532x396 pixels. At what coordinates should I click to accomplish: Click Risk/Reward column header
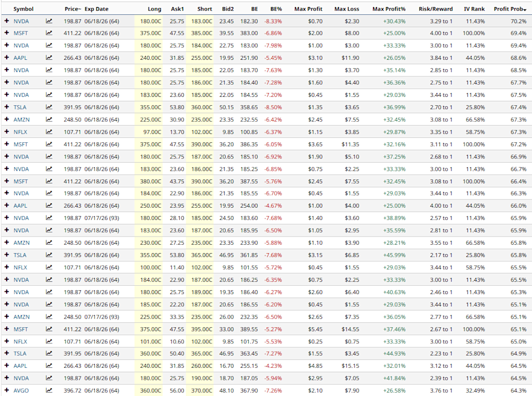click(x=435, y=9)
